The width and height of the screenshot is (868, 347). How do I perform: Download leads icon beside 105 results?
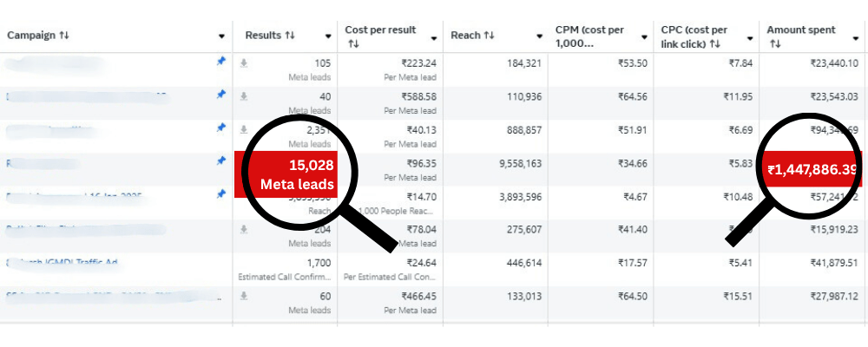[x=244, y=63]
